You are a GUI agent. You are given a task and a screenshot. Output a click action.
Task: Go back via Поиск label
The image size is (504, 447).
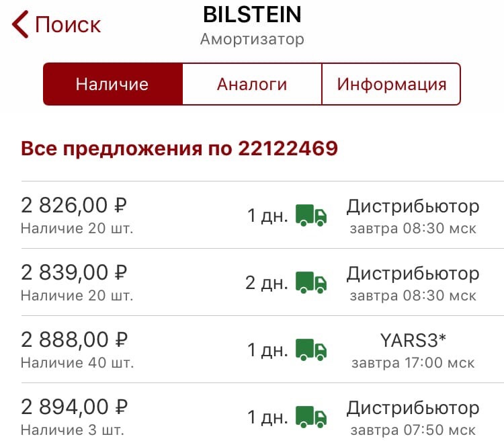pos(68,25)
